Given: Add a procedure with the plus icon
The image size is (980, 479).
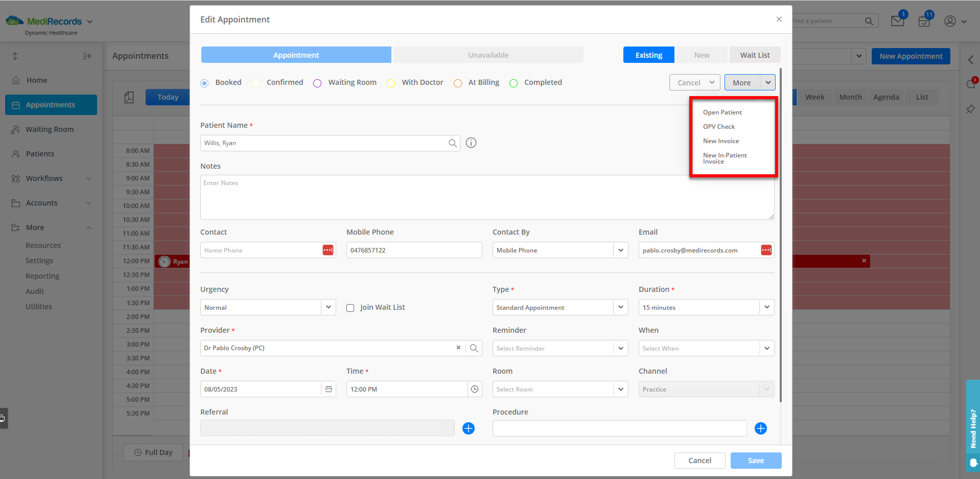Looking at the screenshot, I should [761, 428].
